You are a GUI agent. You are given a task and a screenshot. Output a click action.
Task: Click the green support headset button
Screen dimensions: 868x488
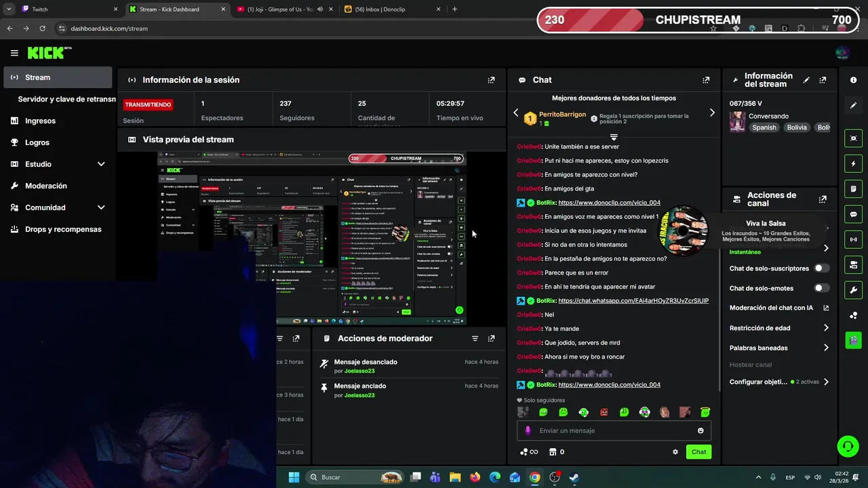pyautogui.click(x=848, y=446)
